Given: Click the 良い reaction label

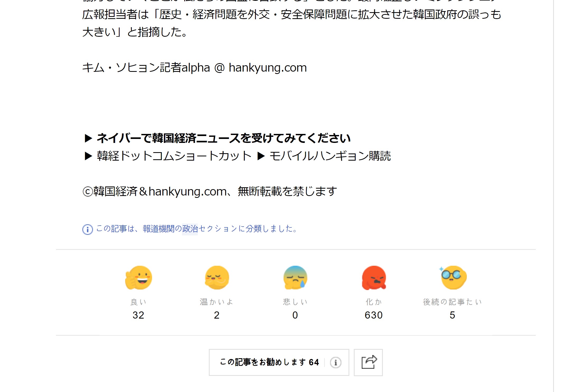Looking at the screenshot, I should pyautogui.click(x=138, y=302).
